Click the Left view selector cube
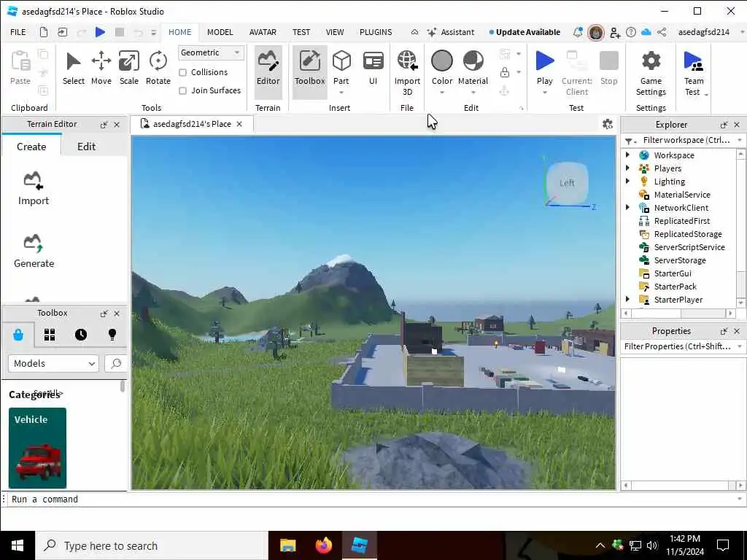Screen dimensions: 747x560 coord(566,183)
